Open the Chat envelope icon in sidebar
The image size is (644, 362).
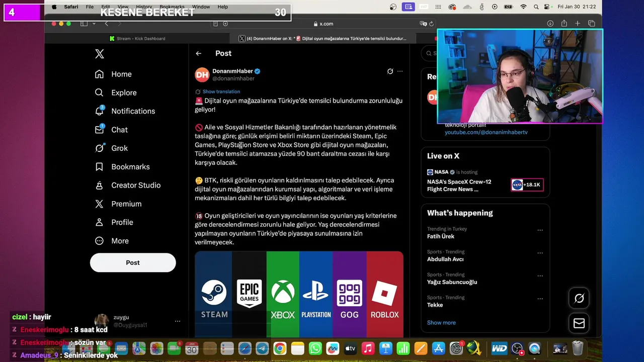[x=99, y=129]
